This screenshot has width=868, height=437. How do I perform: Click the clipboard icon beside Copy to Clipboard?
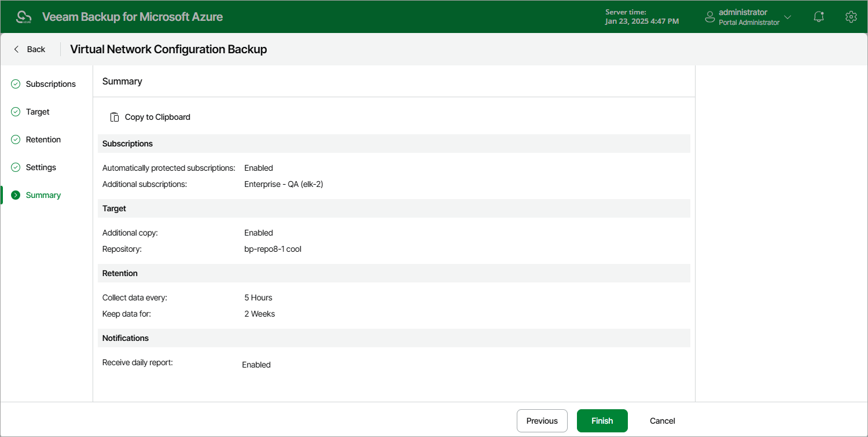[115, 117]
